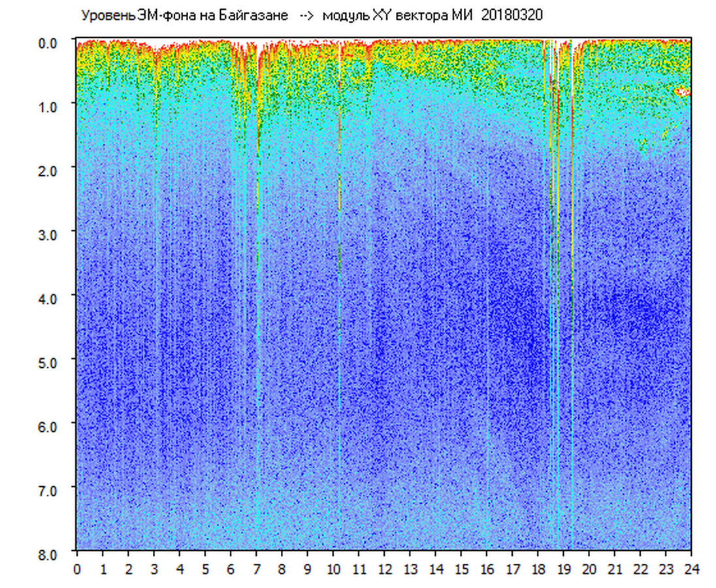This screenshot has width=716, height=588.
Task: Click the x-axis label 21
Action: 614,569
